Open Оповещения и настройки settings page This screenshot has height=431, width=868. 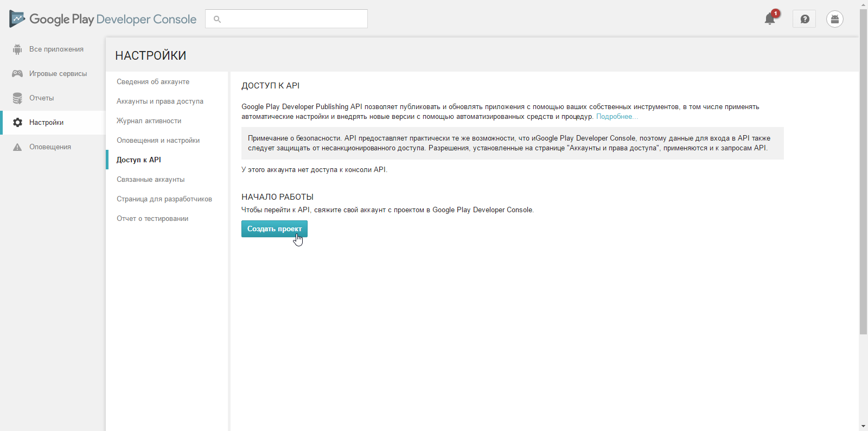tap(158, 141)
